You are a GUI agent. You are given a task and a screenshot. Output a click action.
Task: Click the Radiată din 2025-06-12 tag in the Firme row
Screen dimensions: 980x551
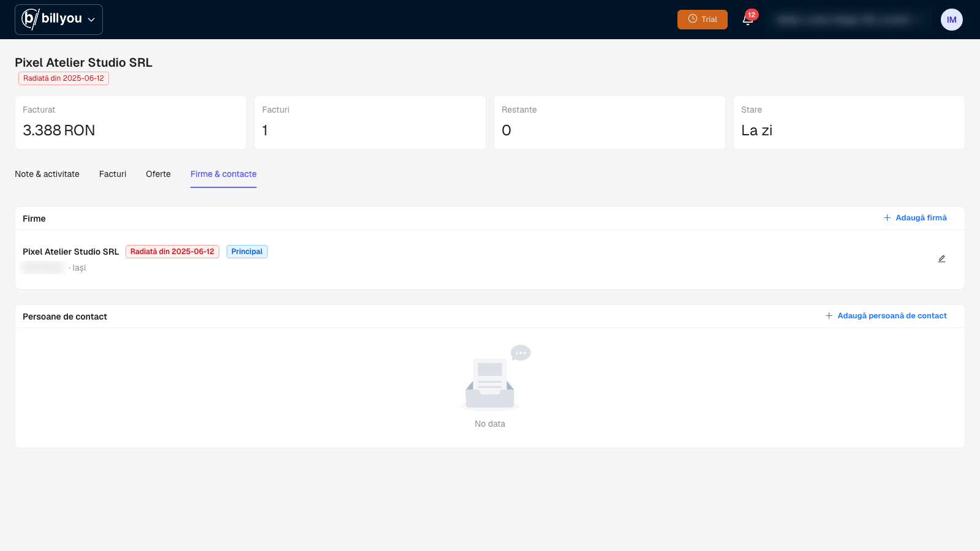(x=172, y=252)
